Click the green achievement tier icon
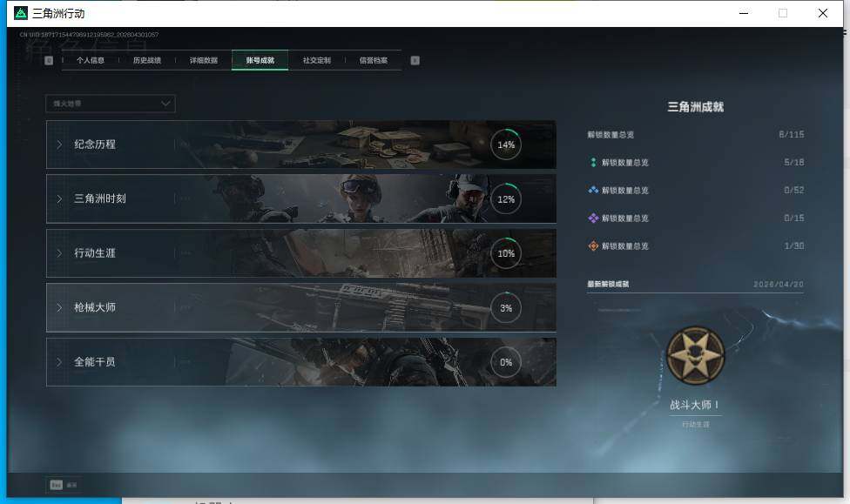850x504 pixels. (x=593, y=163)
